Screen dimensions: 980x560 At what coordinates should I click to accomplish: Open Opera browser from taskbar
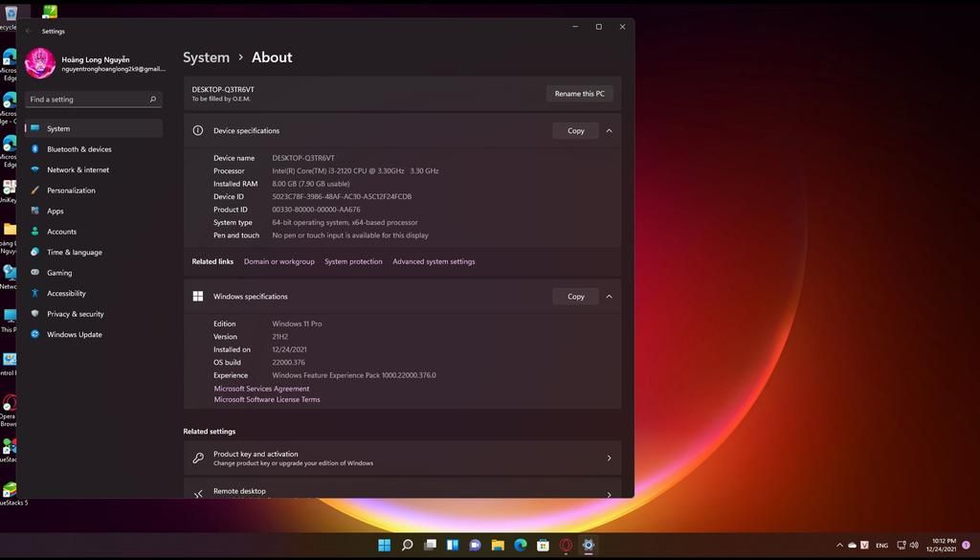[x=566, y=545]
